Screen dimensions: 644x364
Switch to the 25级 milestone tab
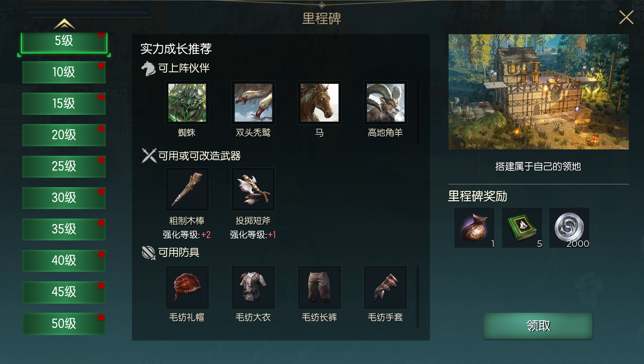64,166
